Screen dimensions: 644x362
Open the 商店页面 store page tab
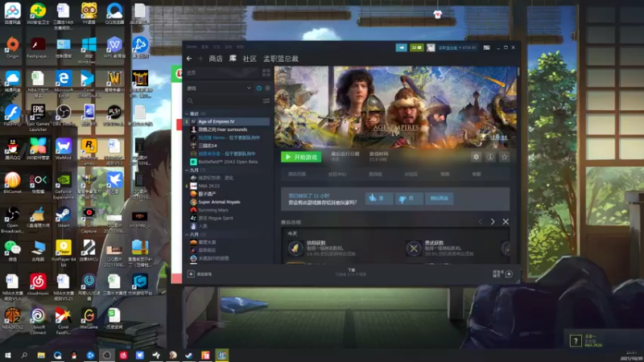coord(297,174)
